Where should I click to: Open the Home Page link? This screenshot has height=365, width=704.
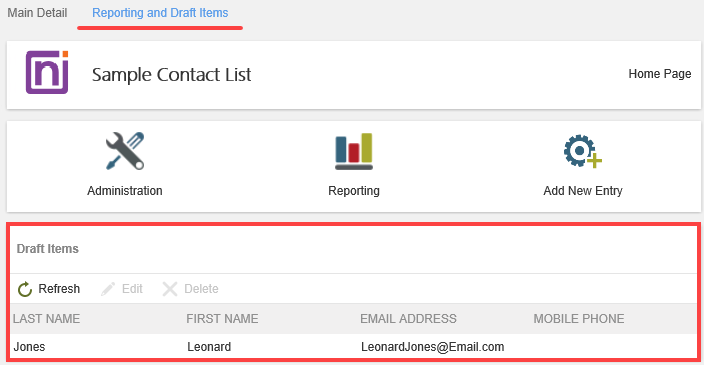click(660, 74)
